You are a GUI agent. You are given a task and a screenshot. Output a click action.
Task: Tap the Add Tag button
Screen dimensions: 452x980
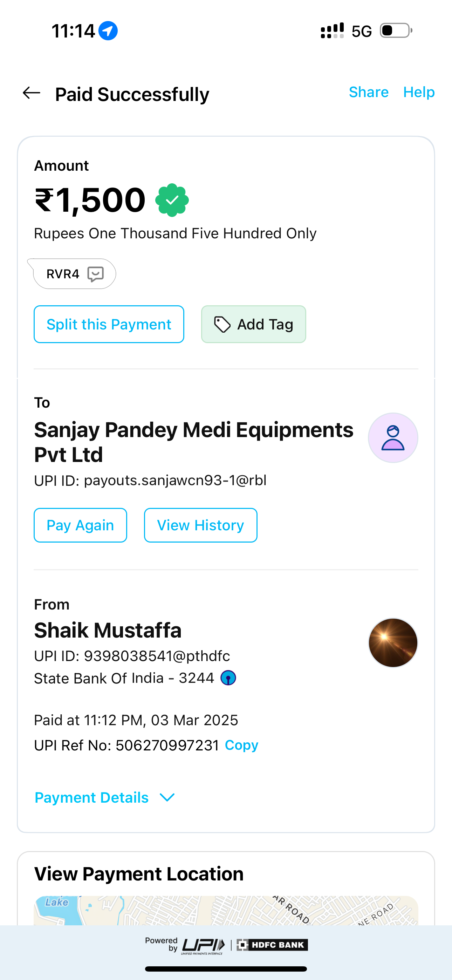click(x=253, y=325)
